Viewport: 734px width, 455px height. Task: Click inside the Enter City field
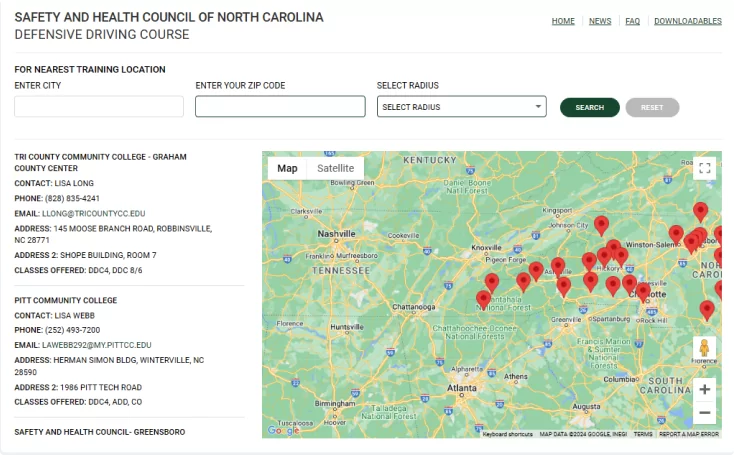point(99,107)
